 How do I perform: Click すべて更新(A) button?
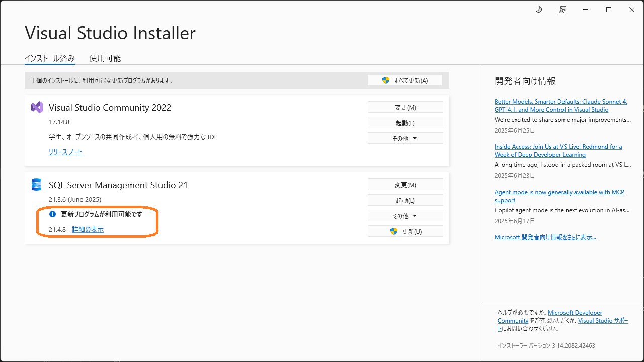click(x=405, y=80)
